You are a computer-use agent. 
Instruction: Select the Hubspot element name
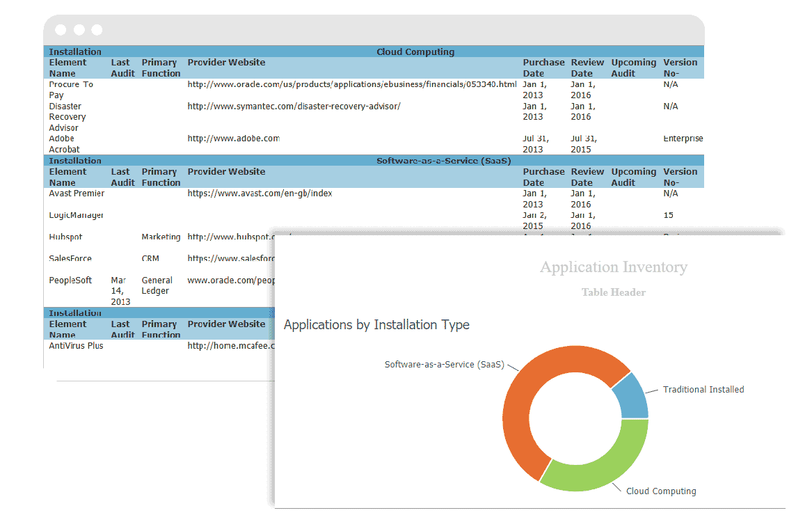point(66,237)
